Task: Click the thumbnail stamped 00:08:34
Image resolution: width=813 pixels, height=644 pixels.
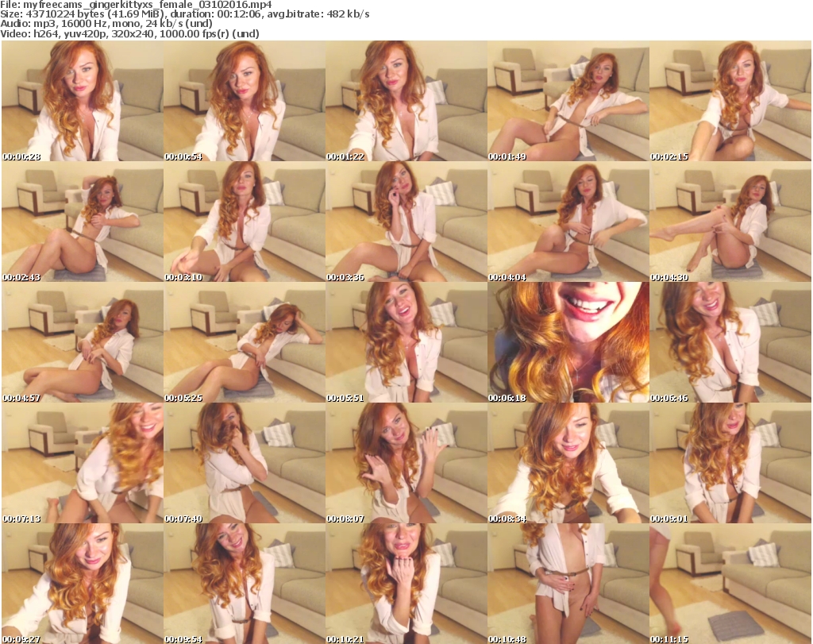Action: coord(568,463)
